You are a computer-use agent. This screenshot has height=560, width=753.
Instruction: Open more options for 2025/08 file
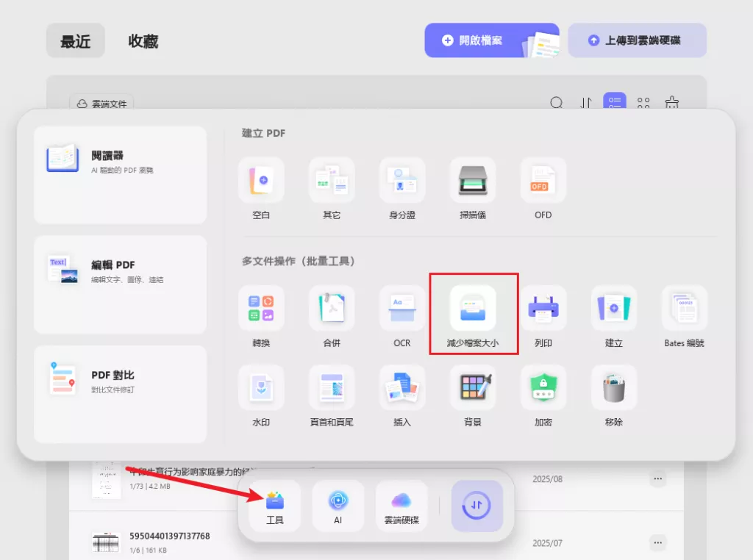point(658,478)
